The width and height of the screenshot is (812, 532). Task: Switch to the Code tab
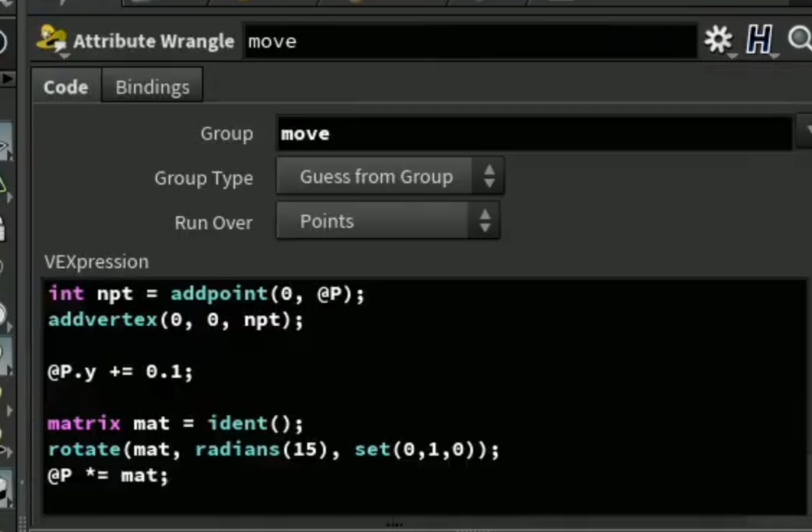66,86
